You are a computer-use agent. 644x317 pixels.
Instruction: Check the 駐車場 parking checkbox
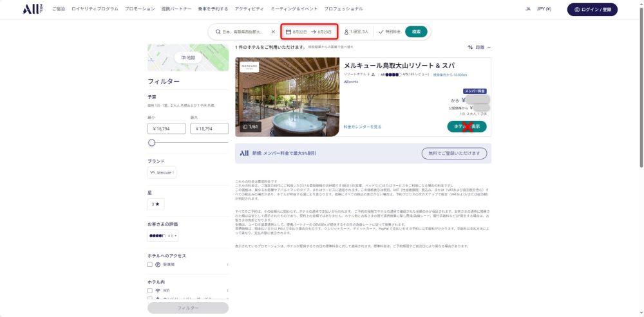point(150,265)
